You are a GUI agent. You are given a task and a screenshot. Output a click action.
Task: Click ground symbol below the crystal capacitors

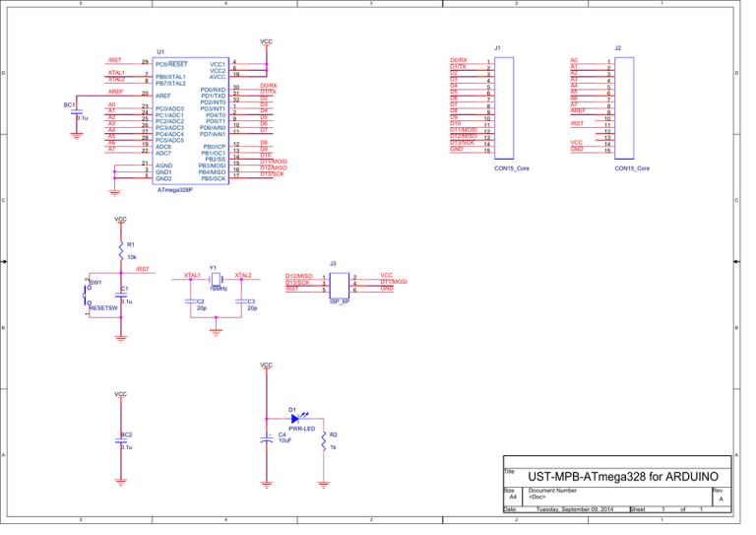click(216, 333)
